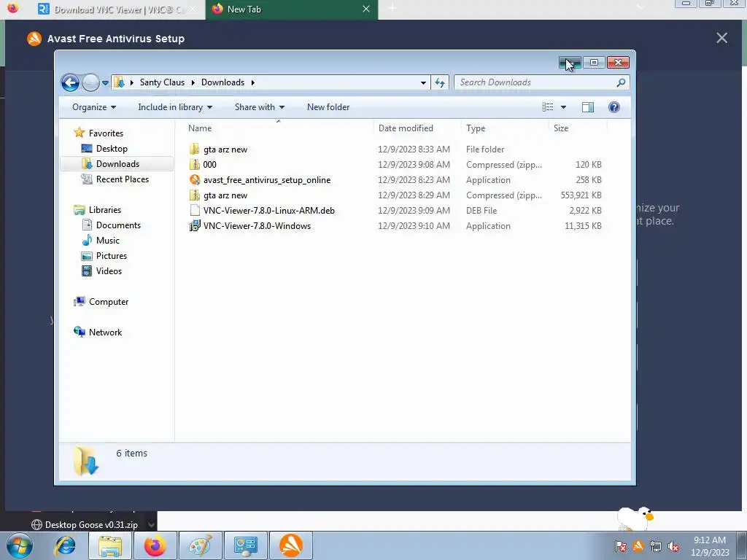Click muted volume tray icon
747x560 pixels.
673,546
